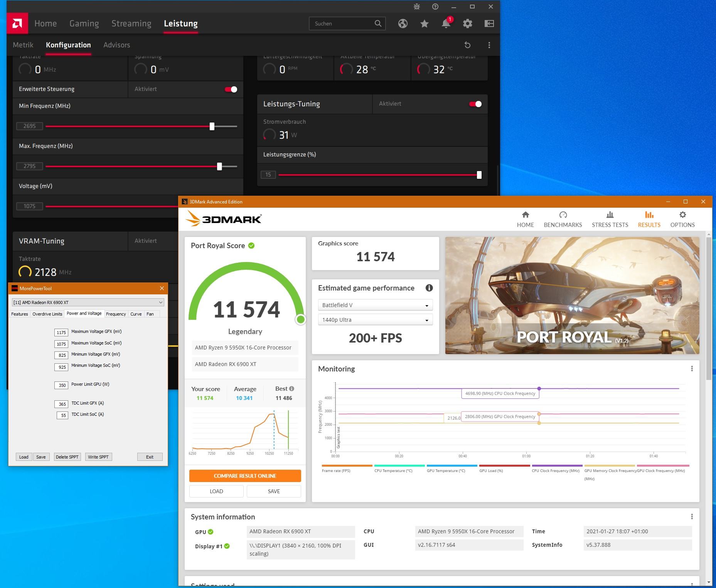
Task: Open Streaming tab
Action: [x=131, y=24]
